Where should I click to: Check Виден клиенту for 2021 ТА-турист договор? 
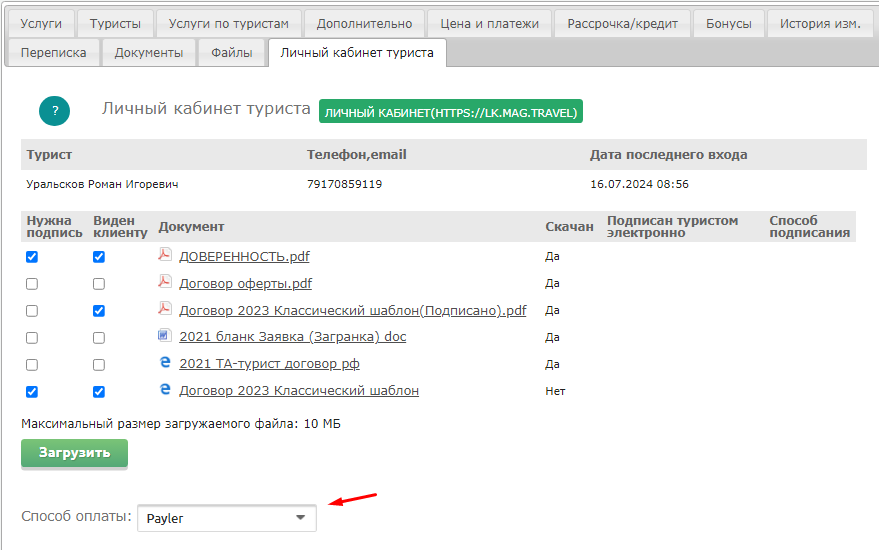[x=99, y=364]
